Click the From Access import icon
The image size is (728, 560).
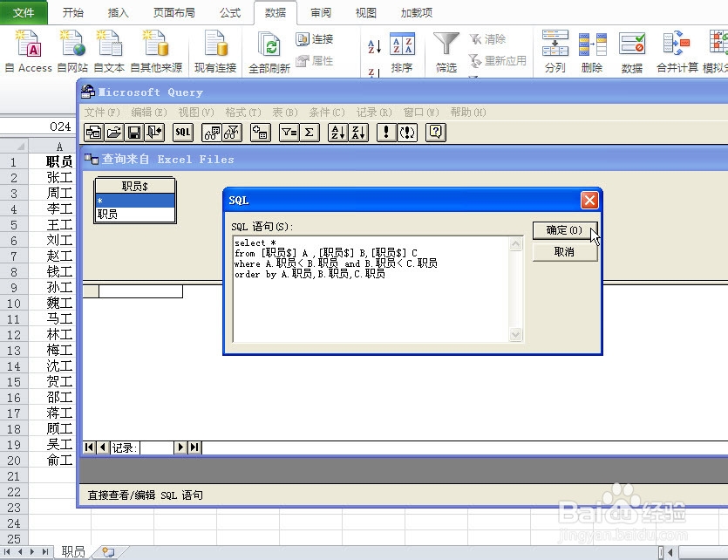(x=28, y=51)
